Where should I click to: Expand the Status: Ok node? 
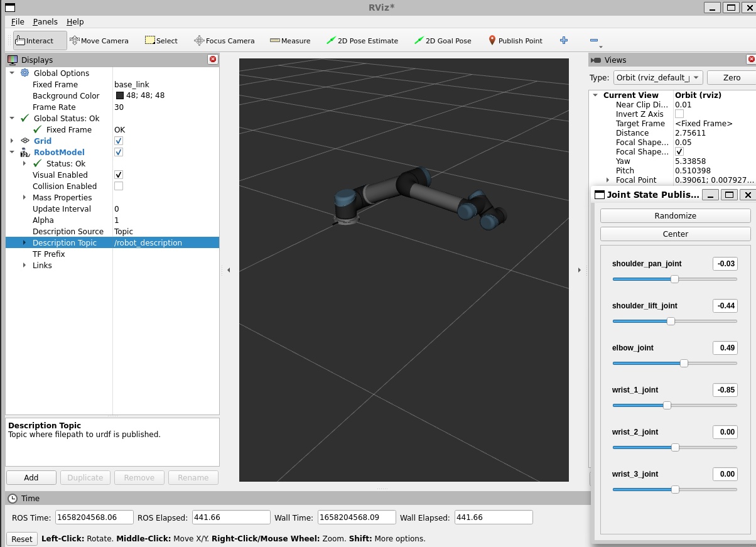coord(24,163)
